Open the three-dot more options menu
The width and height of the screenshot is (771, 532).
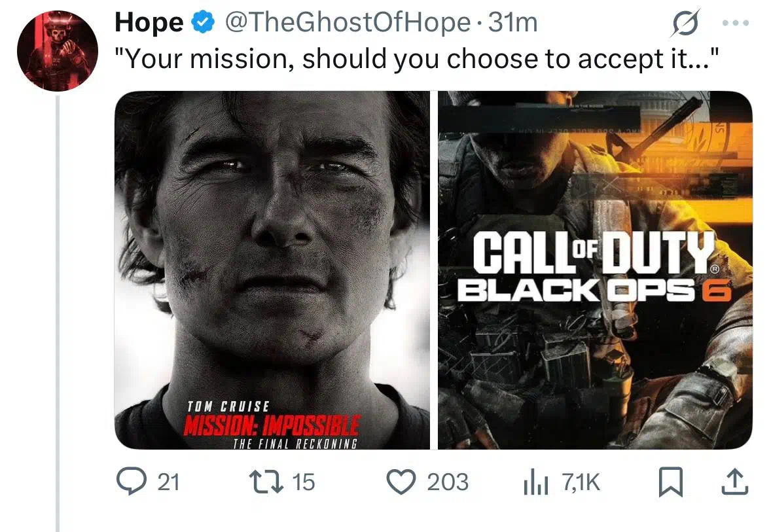pos(736,23)
